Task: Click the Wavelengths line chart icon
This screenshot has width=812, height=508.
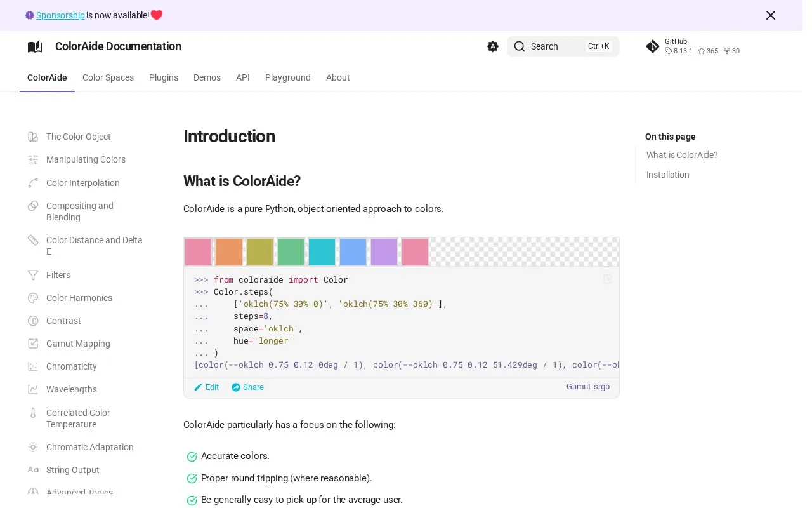Action: click(x=33, y=389)
